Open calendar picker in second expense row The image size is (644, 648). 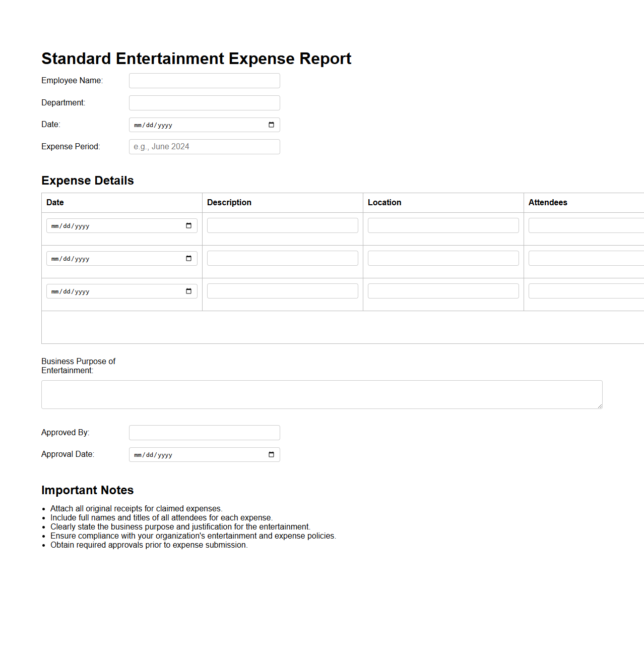(x=188, y=259)
